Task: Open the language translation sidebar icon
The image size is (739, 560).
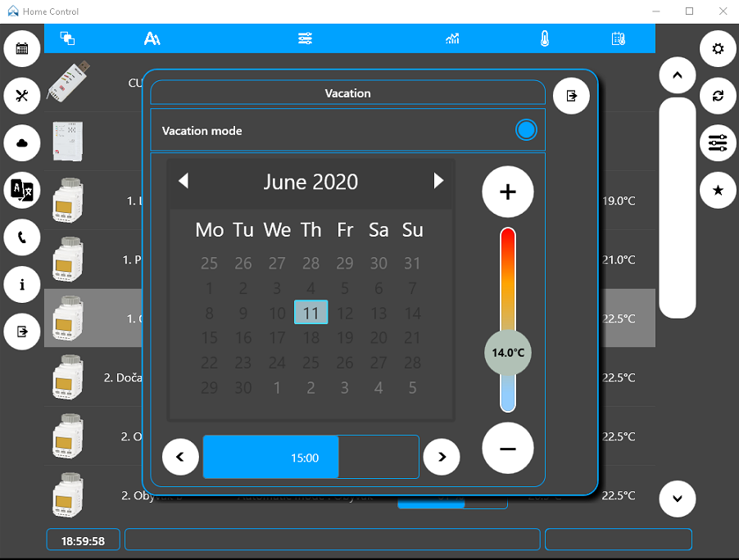Action: click(x=21, y=190)
